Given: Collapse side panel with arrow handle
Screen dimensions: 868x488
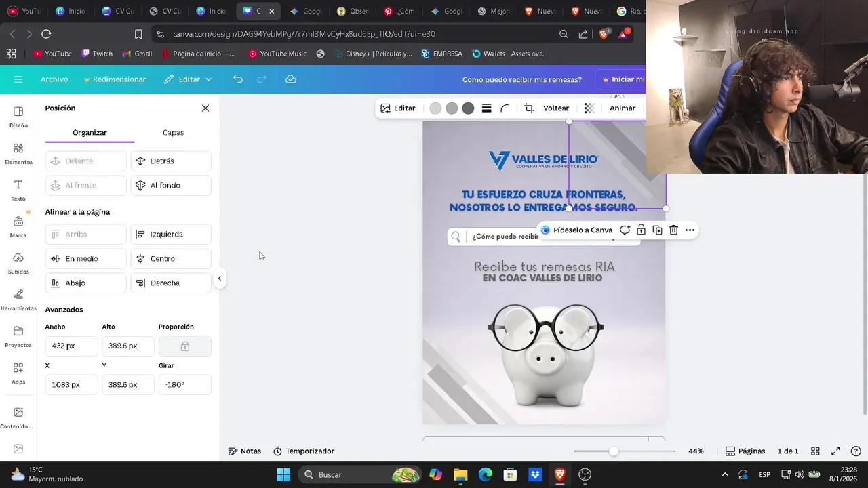Looking at the screenshot, I should click(220, 279).
